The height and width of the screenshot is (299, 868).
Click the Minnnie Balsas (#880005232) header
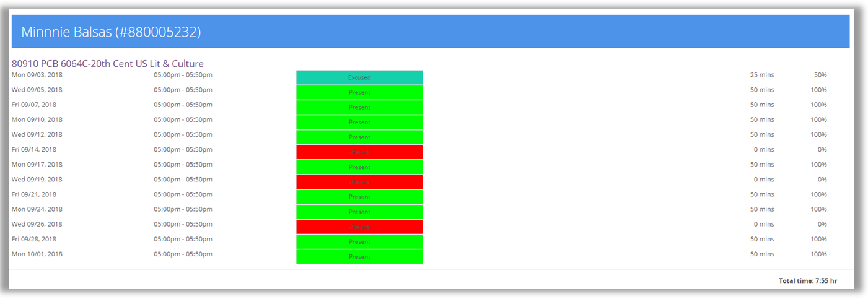(430, 32)
